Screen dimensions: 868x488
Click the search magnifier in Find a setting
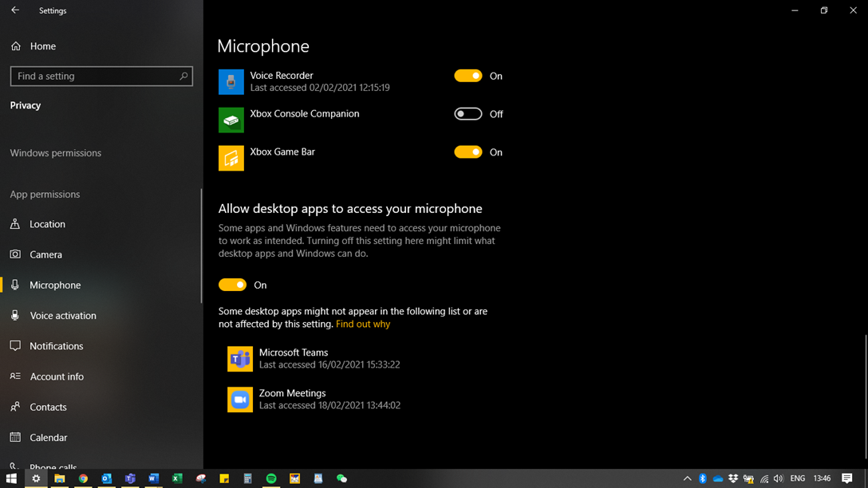click(183, 77)
